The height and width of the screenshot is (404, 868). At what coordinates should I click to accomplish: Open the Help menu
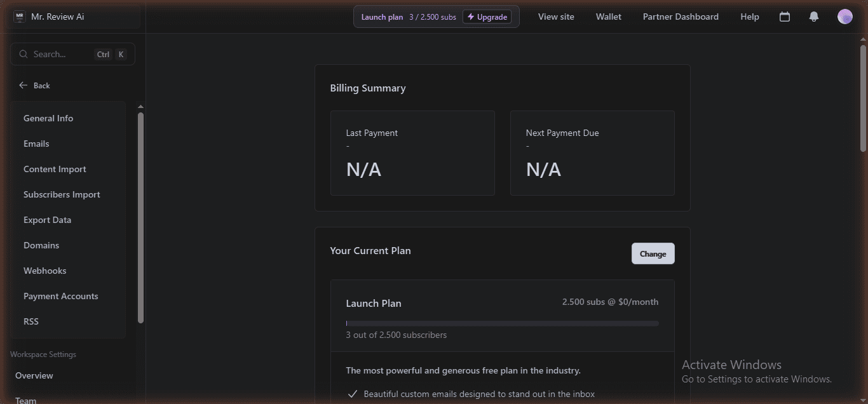coord(750,17)
